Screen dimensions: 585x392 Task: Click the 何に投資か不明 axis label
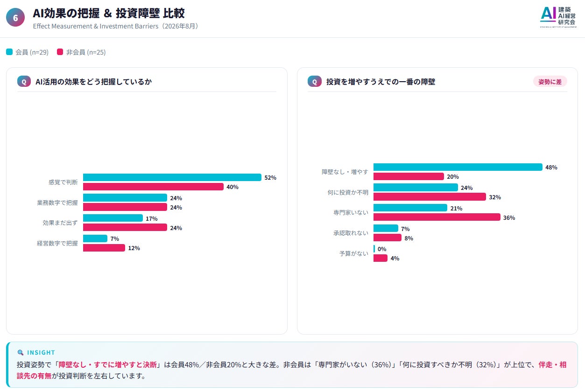(x=348, y=192)
